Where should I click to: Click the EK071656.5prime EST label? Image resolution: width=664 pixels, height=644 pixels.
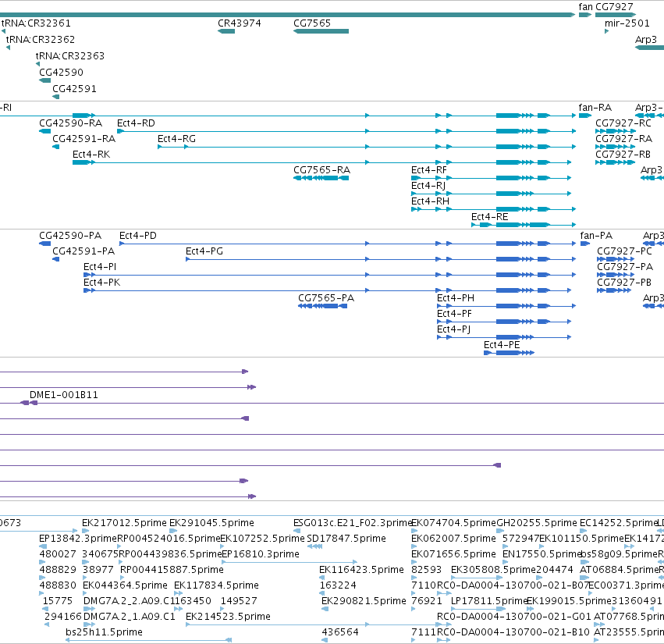(453, 554)
